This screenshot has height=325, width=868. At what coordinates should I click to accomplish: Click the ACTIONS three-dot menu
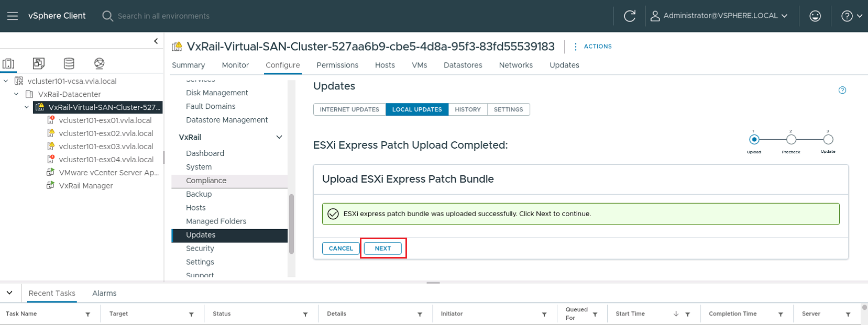click(x=576, y=47)
